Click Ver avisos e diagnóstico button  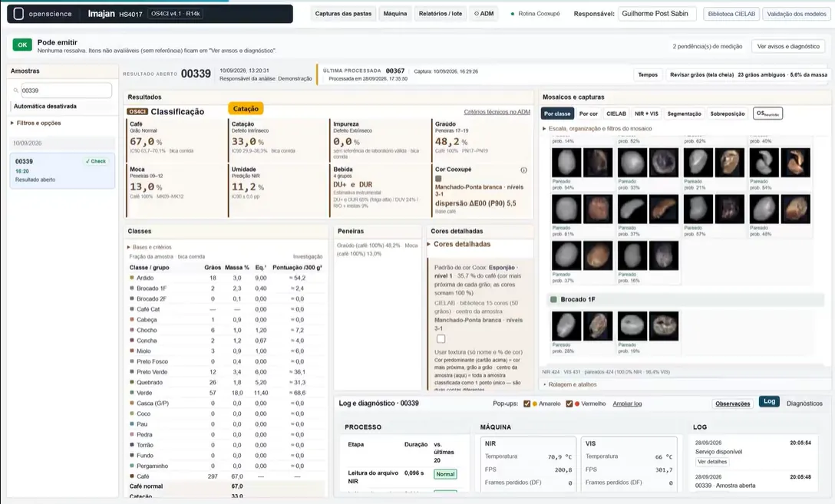tap(788, 47)
